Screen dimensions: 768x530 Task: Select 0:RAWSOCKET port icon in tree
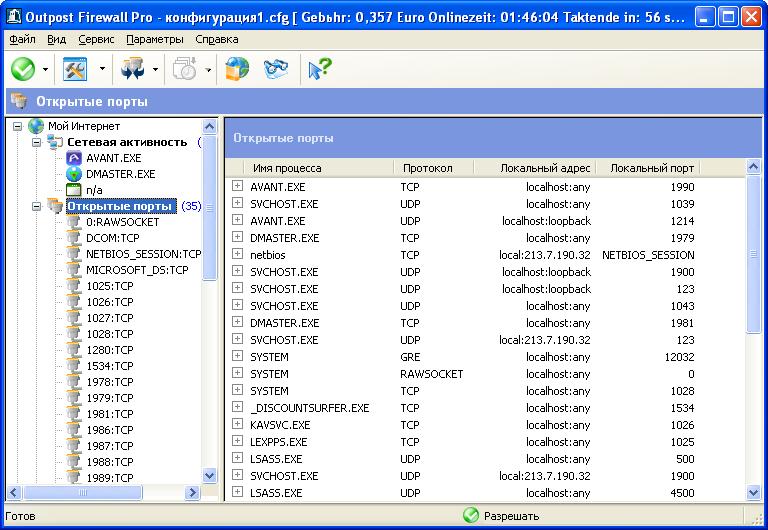(x=73, y=222)
